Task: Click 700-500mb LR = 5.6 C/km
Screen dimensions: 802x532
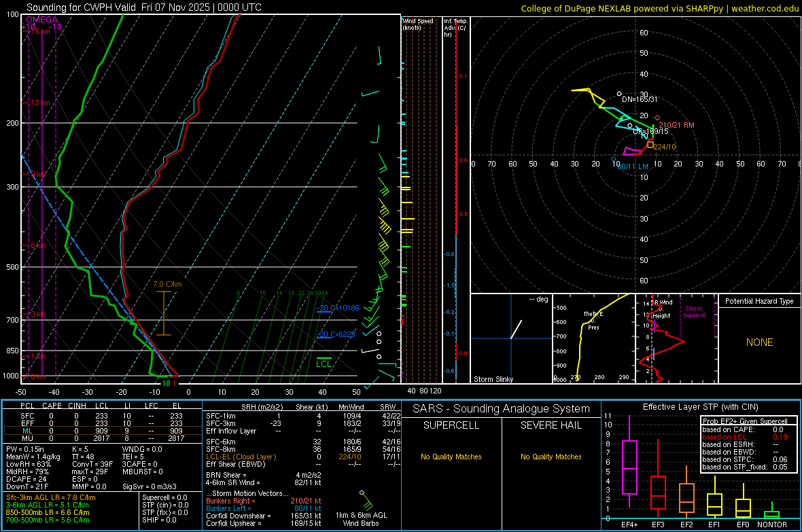Action: [48, 520]
